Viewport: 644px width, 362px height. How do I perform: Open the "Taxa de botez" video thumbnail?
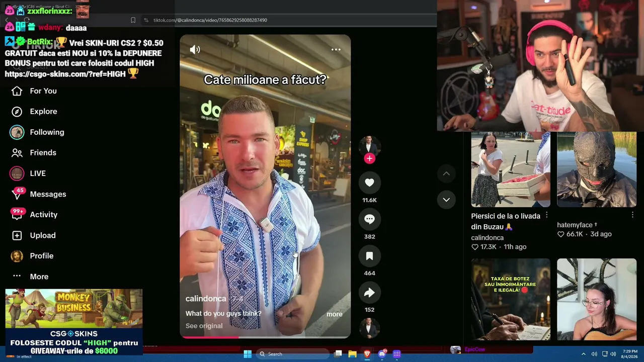click(511, 300)
